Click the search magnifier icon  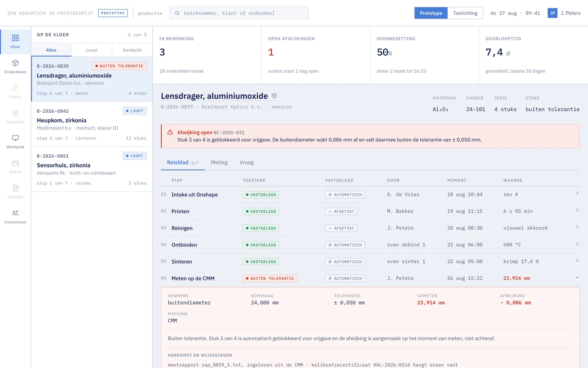[x=177, y=13]
